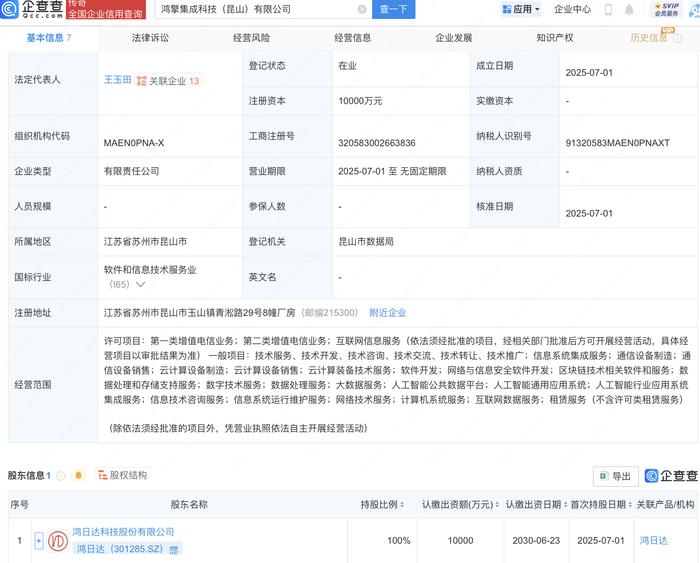Click the 鸿日达 company logo thumbnail

pyautogui.click(x=58, y=541)
